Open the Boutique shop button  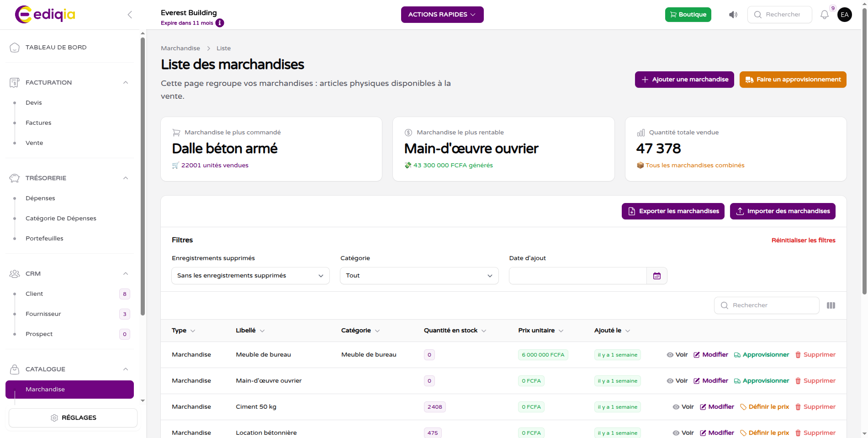[688, 15]
